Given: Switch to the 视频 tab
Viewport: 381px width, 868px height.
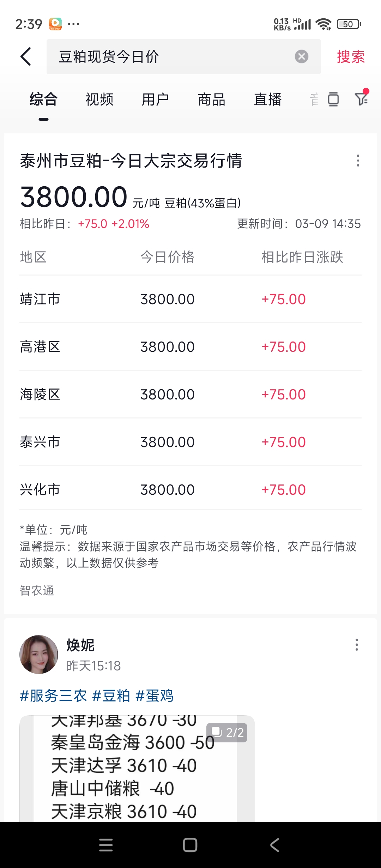Looking at the screenshot, I should coord(99,100).
